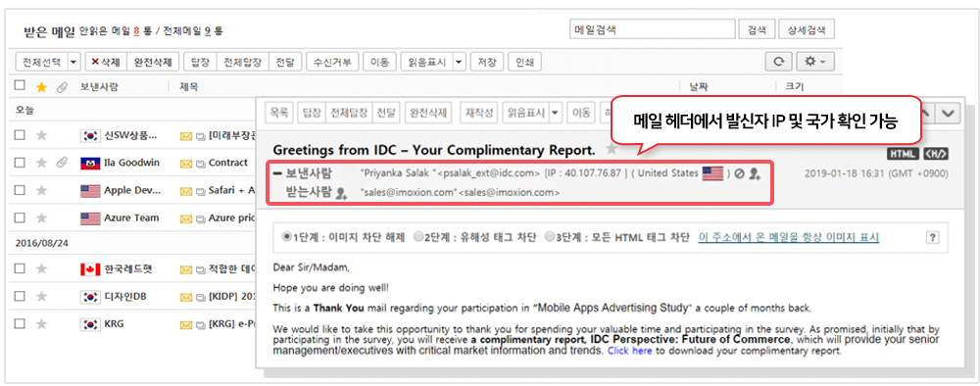Viewport: 980px width, 386px height.
Task: Open the 읽음표시 dropdown arrow in message toolbar
Action: coord(555,113)
